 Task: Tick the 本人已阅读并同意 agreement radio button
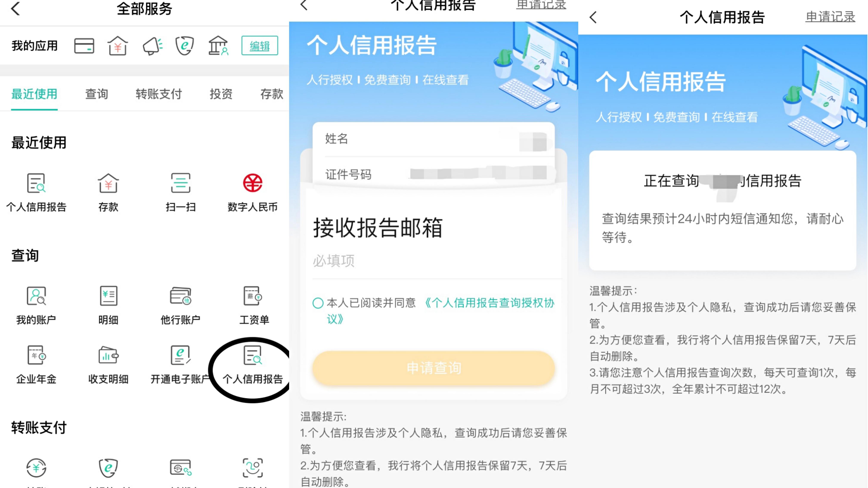pyautogui.click(x=318, y=303)
